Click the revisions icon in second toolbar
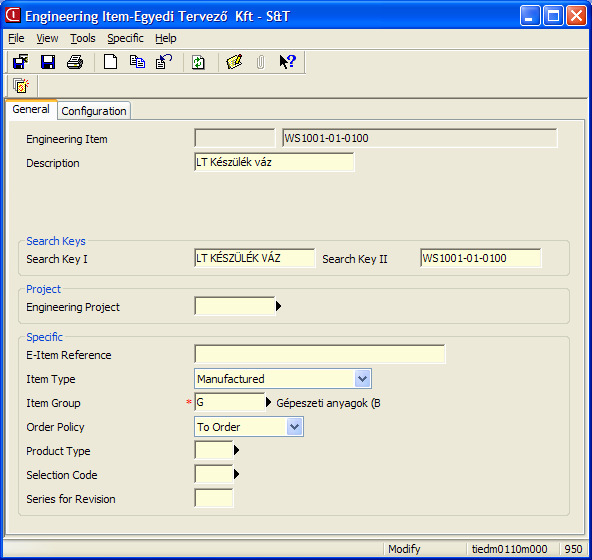This screenshot has width=592, height=560. [21, 86]
